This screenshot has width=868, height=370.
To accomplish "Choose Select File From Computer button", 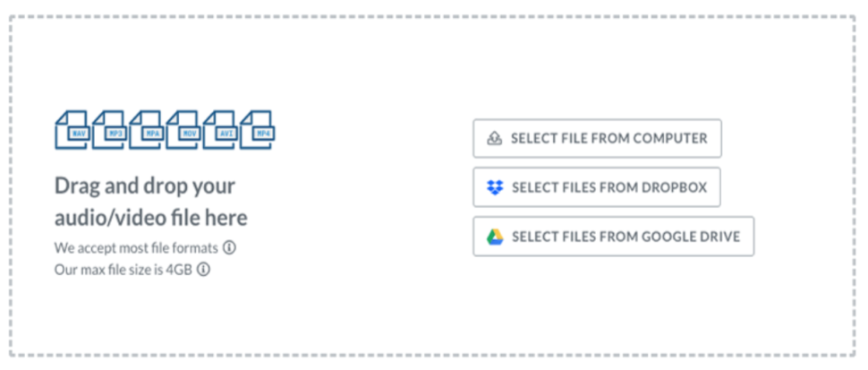I will (597, 139).
